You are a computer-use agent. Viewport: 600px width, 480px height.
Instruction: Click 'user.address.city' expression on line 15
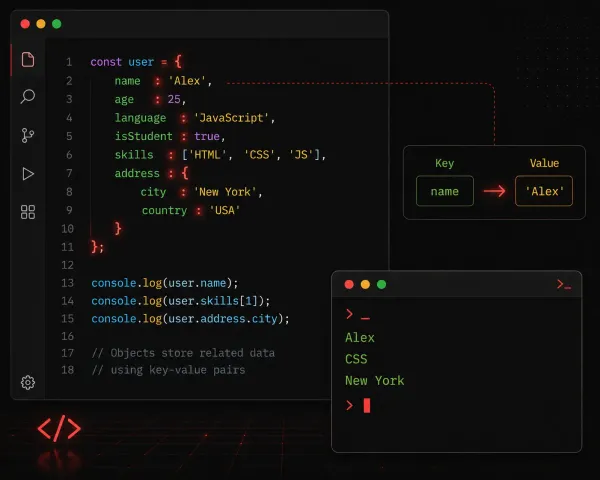223,319
